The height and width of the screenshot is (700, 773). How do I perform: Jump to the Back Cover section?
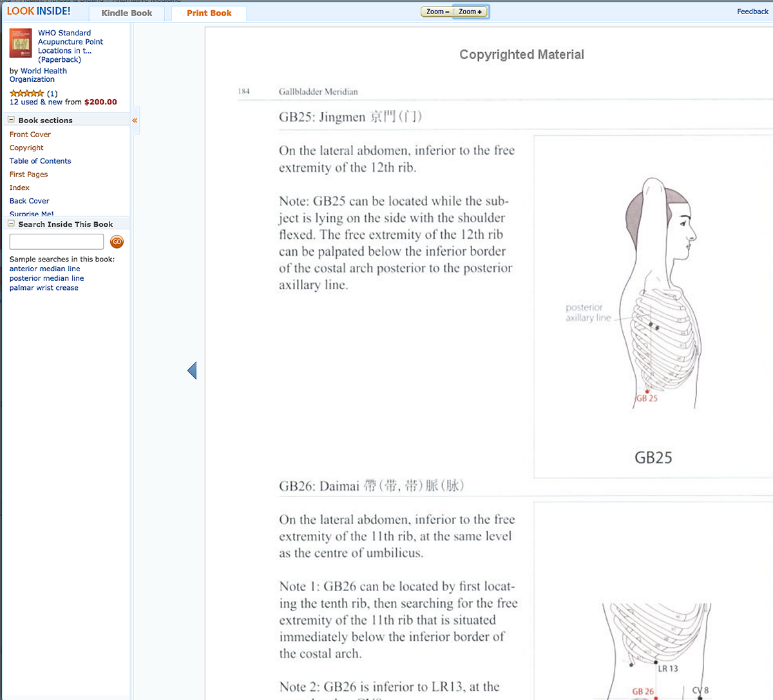pyautogui.click(x=29, y=200)
